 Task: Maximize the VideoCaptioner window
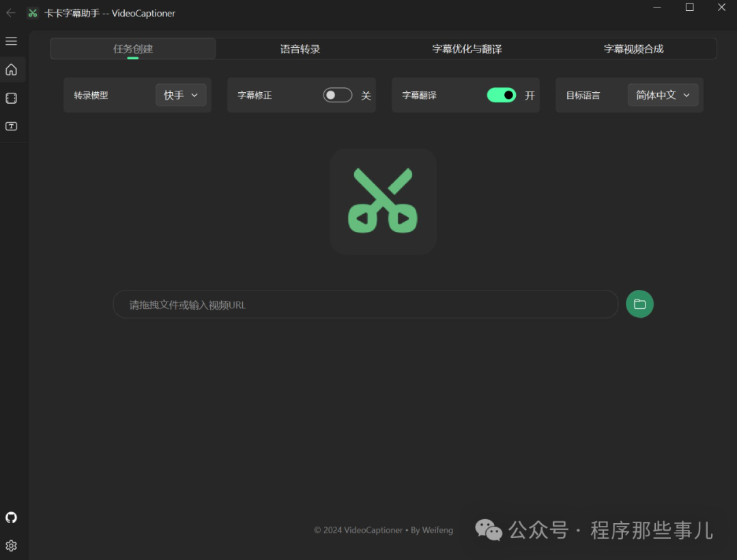click(689, 8)
